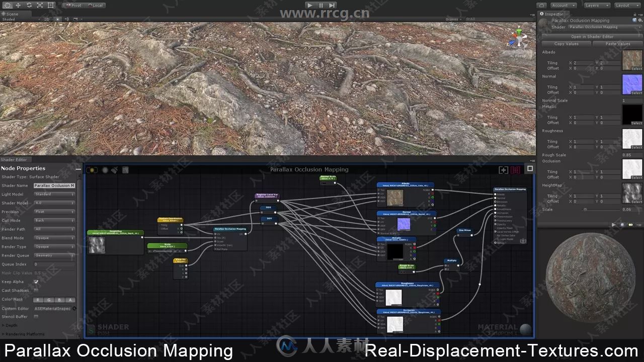Image resolution: width=644 pixels, height=362 pixels.
Task: Toggle Color Mask R channel
Action: tap(38, 300)
